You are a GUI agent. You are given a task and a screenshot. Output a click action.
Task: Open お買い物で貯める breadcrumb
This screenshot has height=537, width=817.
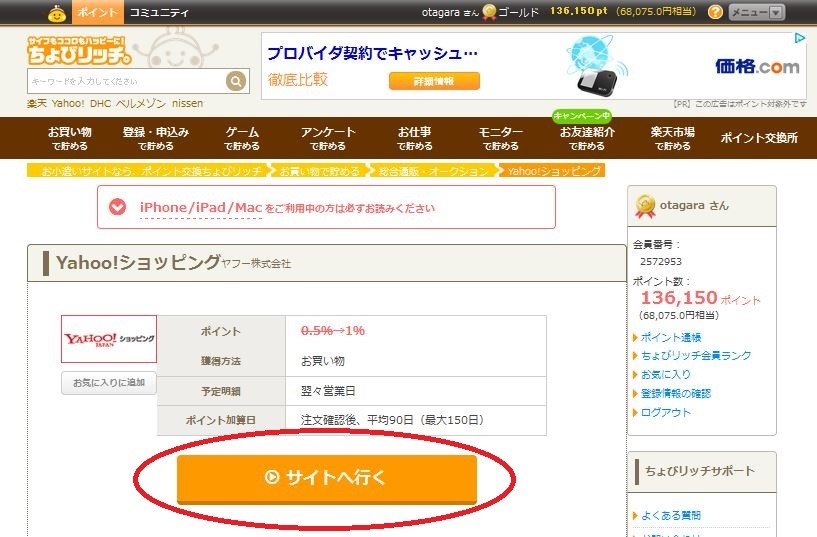[319, 171]
